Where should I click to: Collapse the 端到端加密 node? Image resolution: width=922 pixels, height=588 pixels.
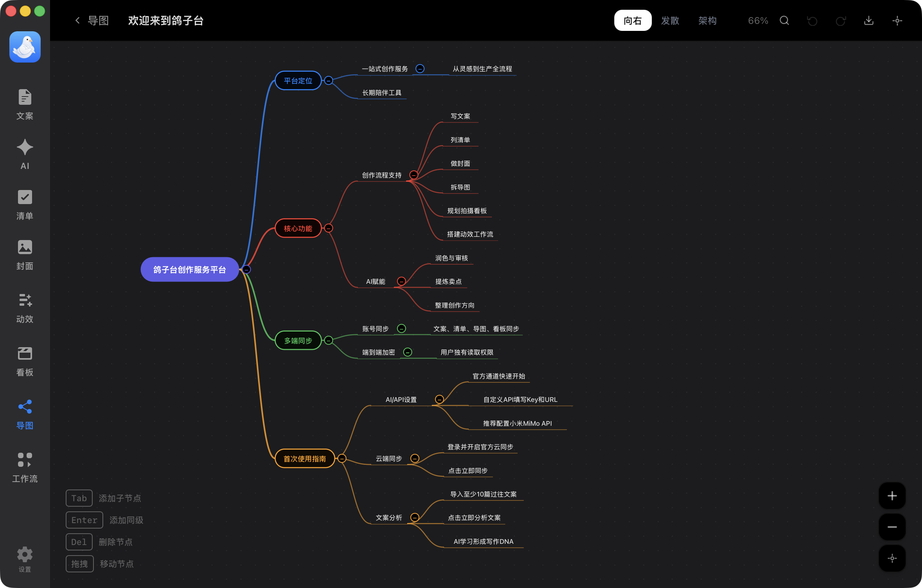tap(407, 352)
